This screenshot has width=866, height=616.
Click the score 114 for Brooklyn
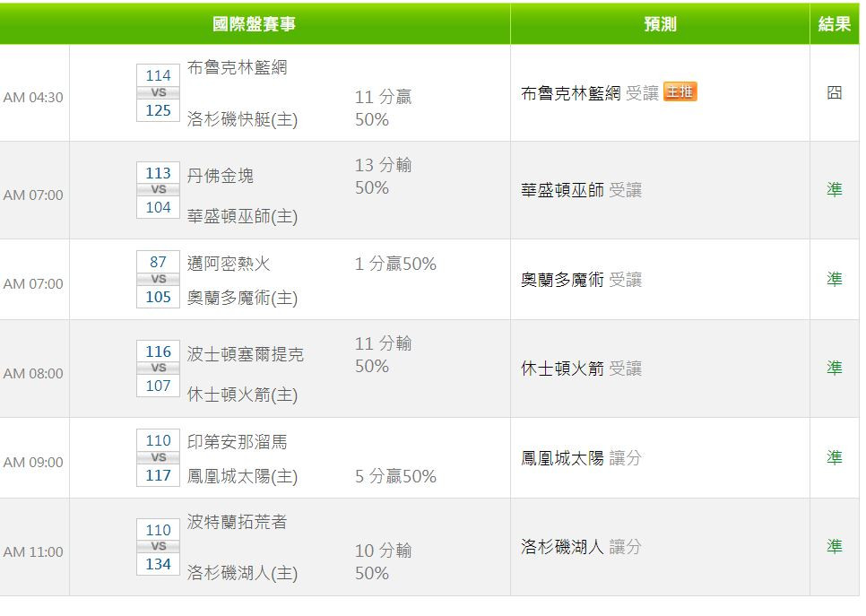point(158,75)
